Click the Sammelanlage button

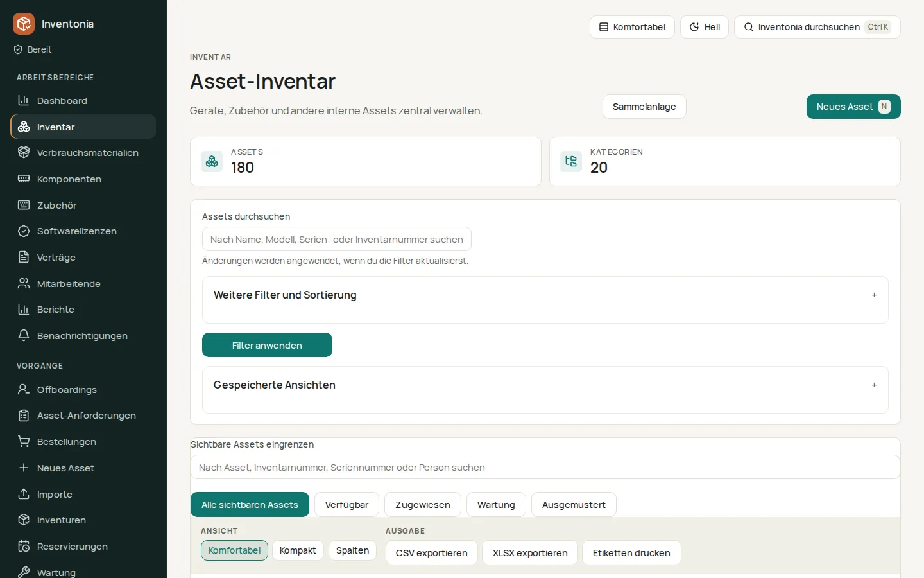pos(644,107)
